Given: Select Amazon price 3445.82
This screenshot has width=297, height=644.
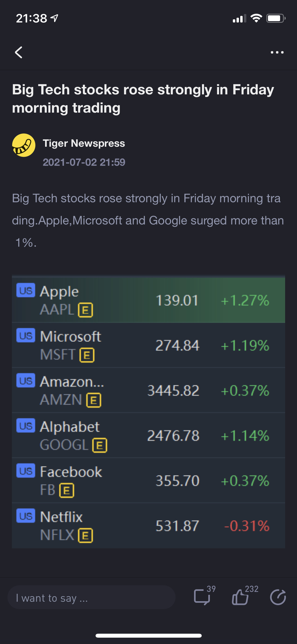Looking at the screenshot, I should tap(173, 390).
